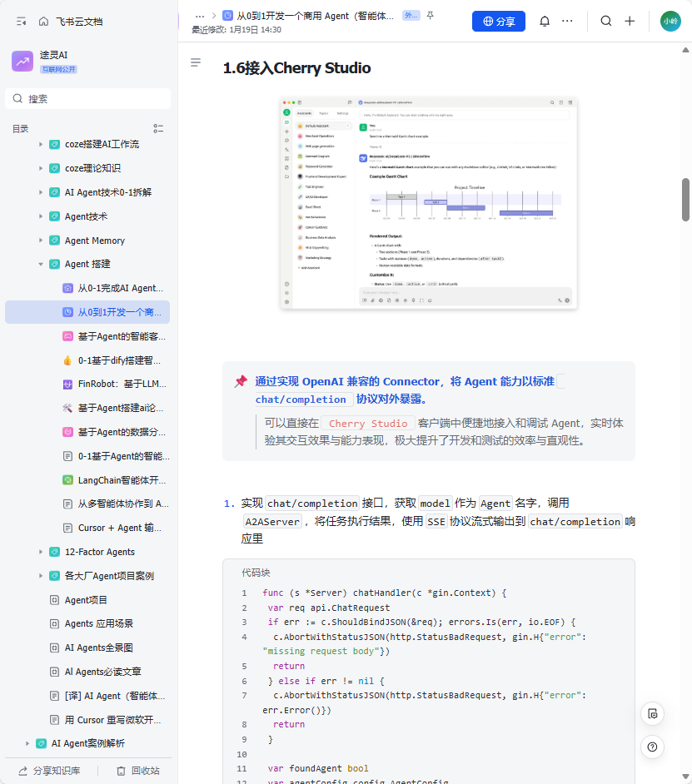Image resolution: width=692 pixels, height=784 pixels.
Task: Open search magnifier in top bar
Action: tap(606, 21)
